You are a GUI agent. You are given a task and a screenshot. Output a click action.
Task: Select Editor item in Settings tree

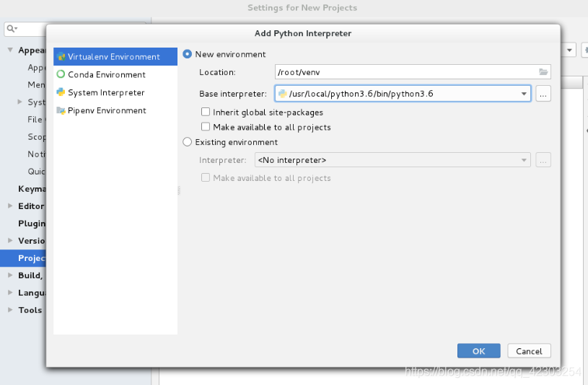31,206
